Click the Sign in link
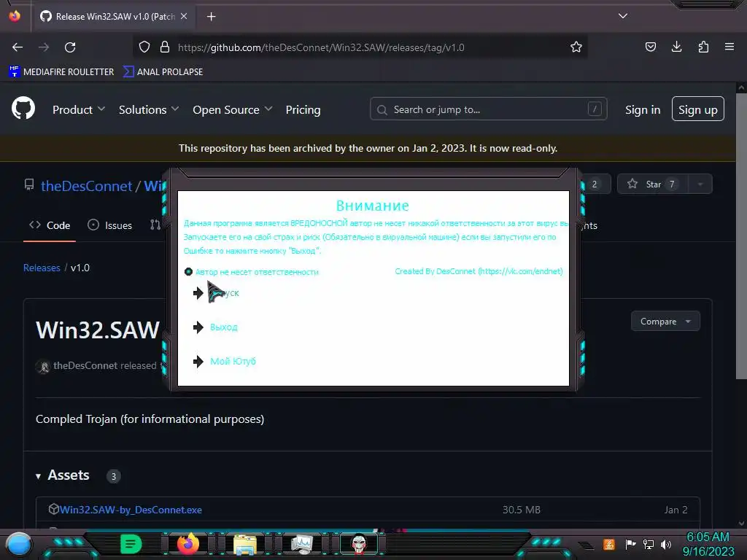 tap(643, 109)
